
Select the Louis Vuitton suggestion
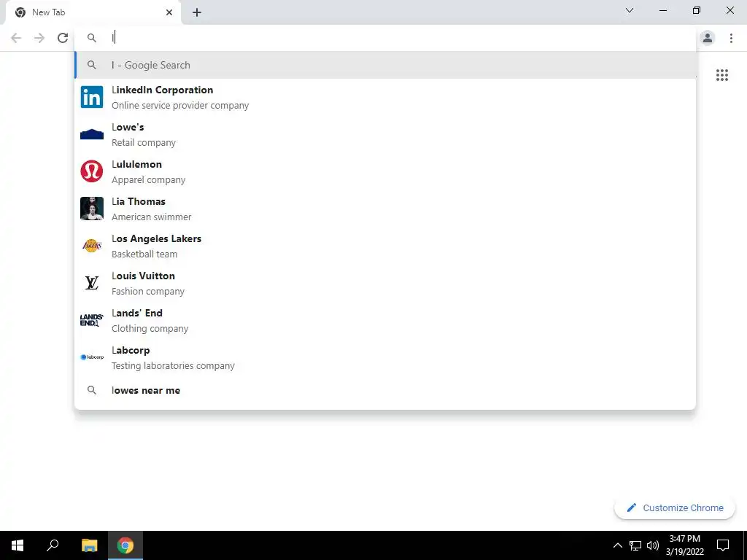[385, 283]
